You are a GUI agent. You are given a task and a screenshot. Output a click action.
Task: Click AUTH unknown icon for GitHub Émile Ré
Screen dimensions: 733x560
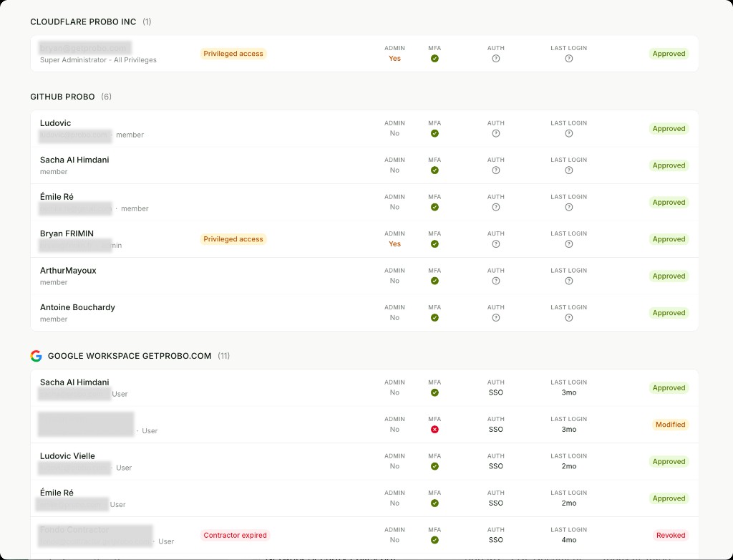496,207
